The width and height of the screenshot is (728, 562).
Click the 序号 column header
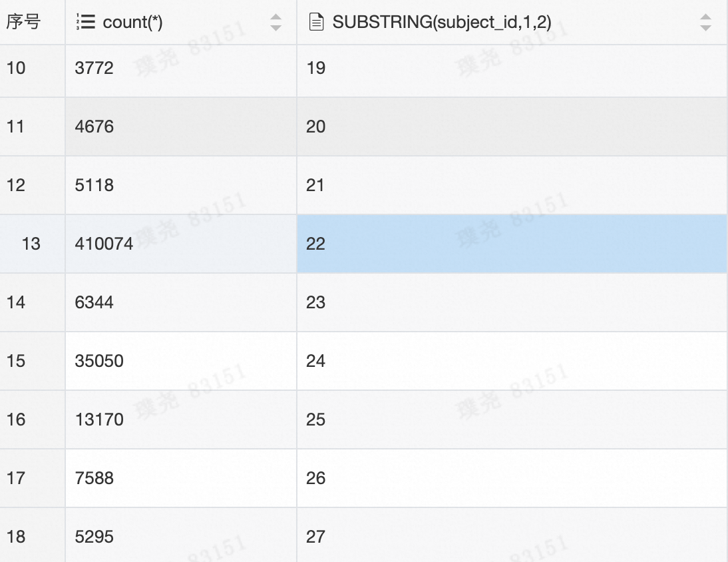[x=24, y=22]
